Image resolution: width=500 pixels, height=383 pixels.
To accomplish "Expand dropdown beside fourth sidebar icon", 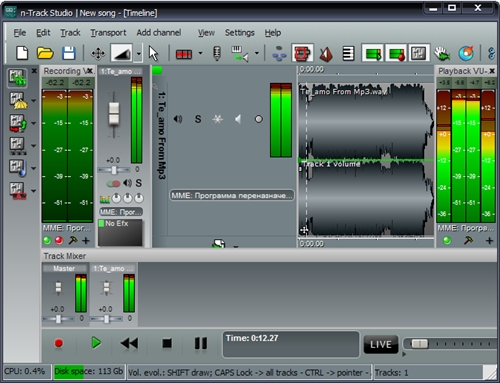I will [33, 146].
